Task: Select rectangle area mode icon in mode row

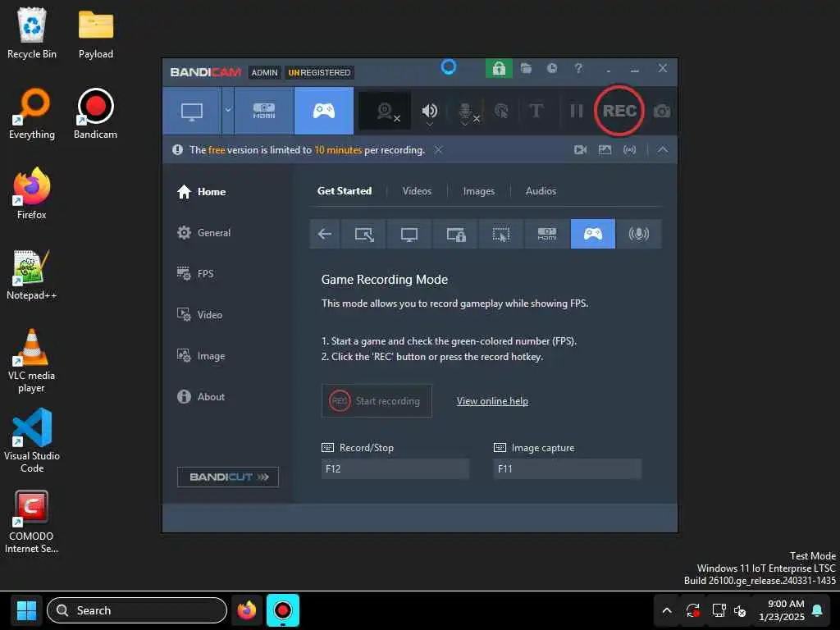Action: pos(363,234)
